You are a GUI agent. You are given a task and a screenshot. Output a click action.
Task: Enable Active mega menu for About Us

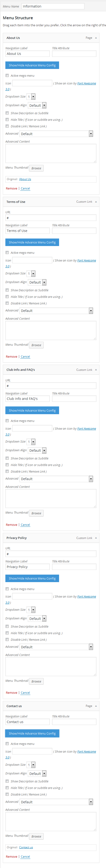pos(7,76)
